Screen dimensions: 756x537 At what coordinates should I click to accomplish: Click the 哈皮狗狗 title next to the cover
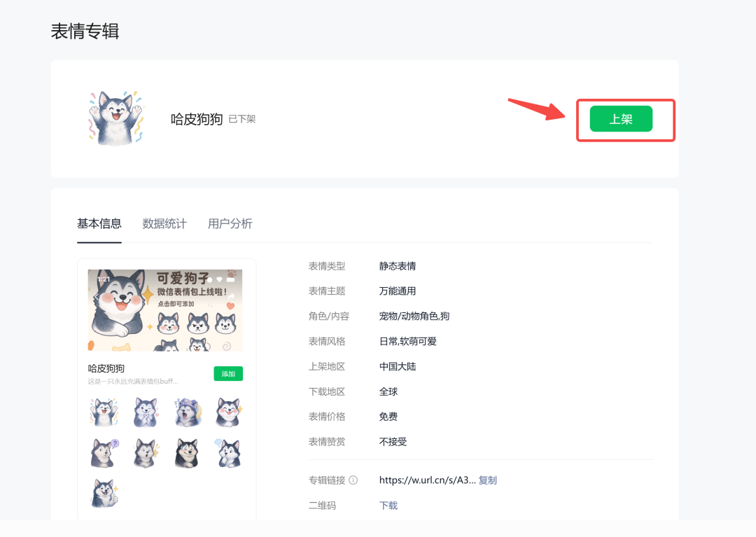coord(197,119)
